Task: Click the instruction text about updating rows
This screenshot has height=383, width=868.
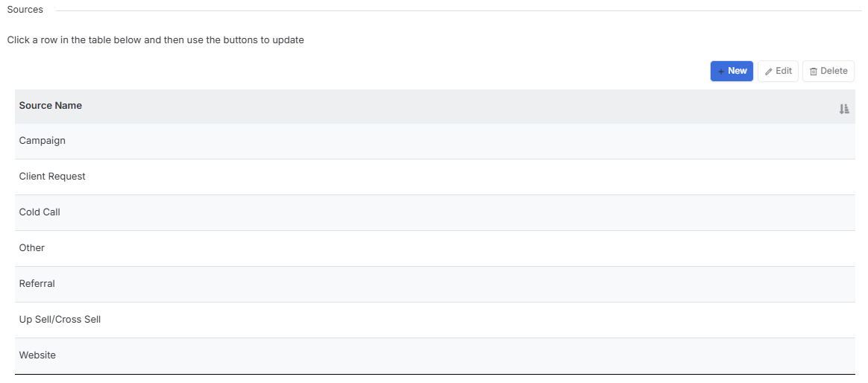Action: pyautogui.click(x=156, y=39)
